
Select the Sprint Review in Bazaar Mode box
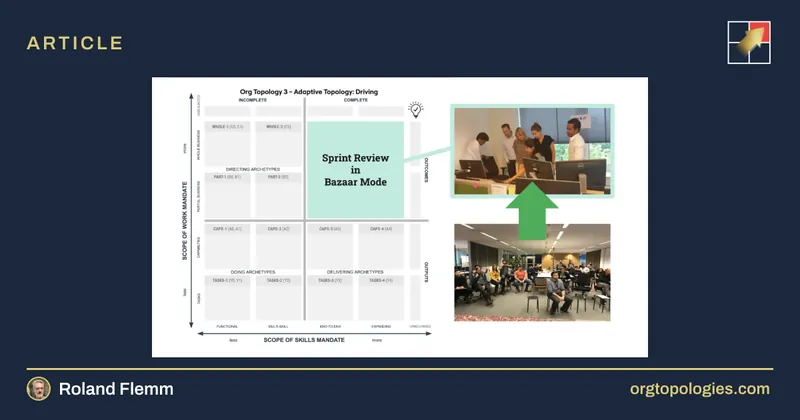point(356,170)
